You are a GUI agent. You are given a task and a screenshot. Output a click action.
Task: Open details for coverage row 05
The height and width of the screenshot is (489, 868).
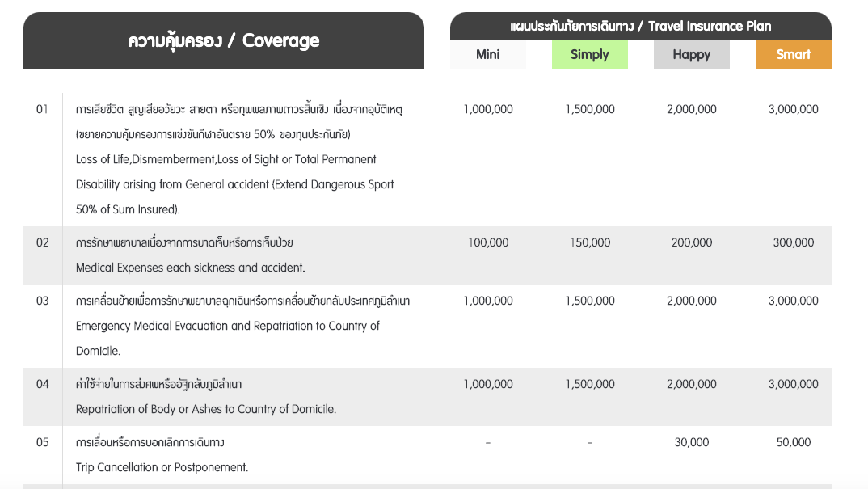tap(42, 441)
